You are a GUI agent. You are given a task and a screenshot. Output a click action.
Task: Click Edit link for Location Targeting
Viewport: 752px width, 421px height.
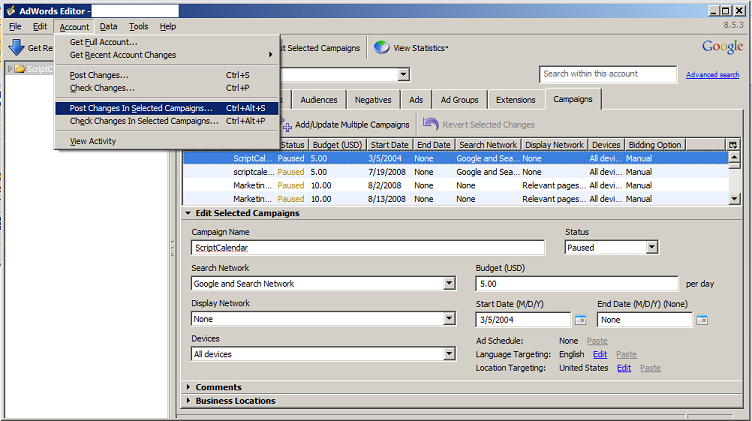point(624,368)
